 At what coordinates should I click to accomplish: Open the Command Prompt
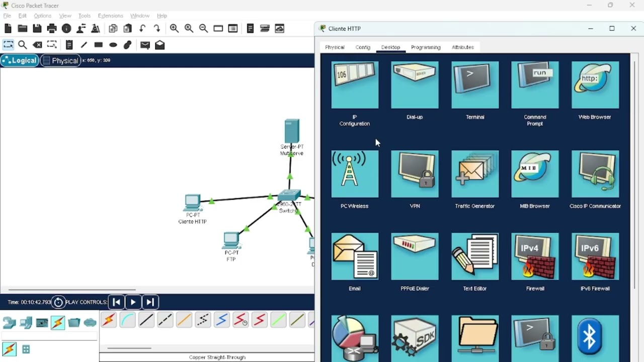point(535,85)
